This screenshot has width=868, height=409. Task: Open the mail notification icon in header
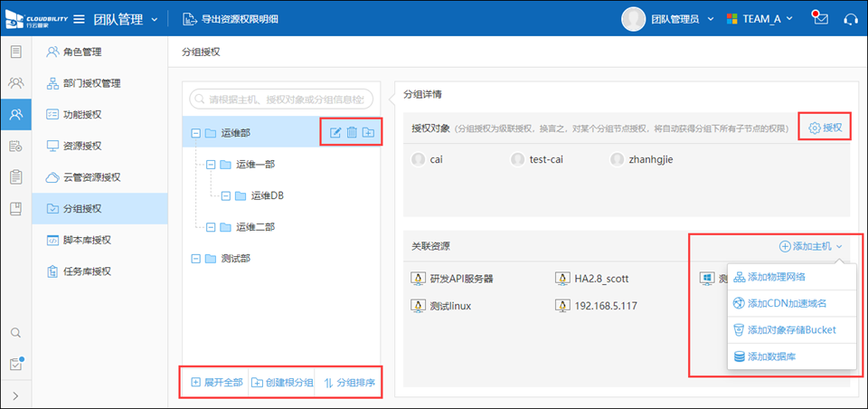click(820, 19)
